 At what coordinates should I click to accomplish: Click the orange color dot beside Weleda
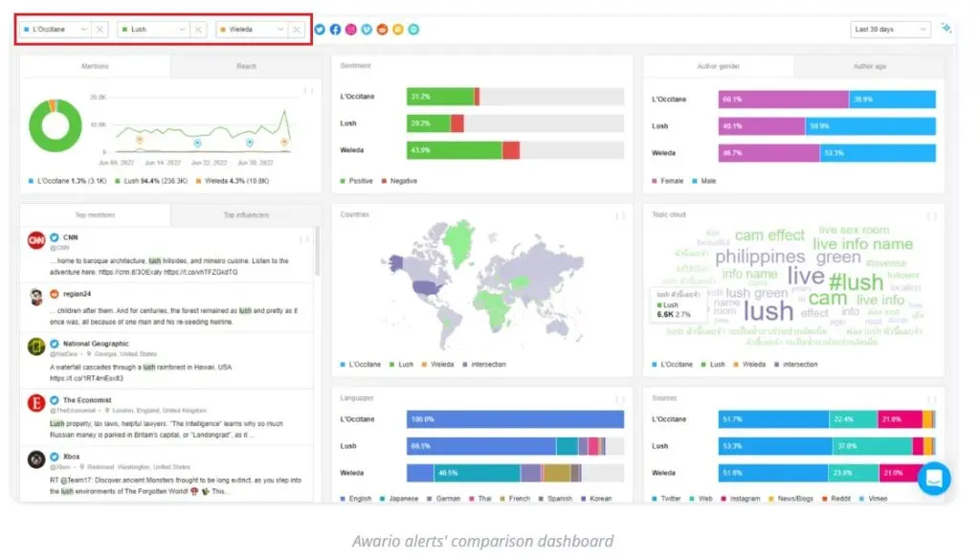222,29
